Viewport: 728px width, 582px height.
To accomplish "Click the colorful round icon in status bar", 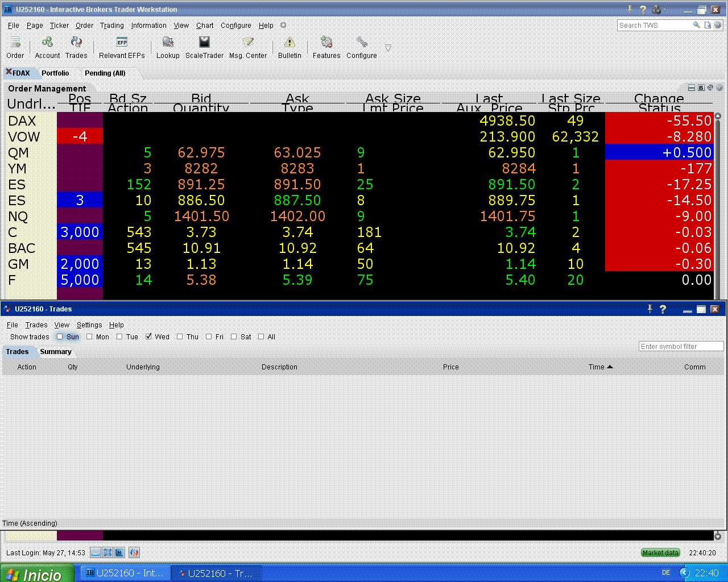I will [x=134, y=552].
